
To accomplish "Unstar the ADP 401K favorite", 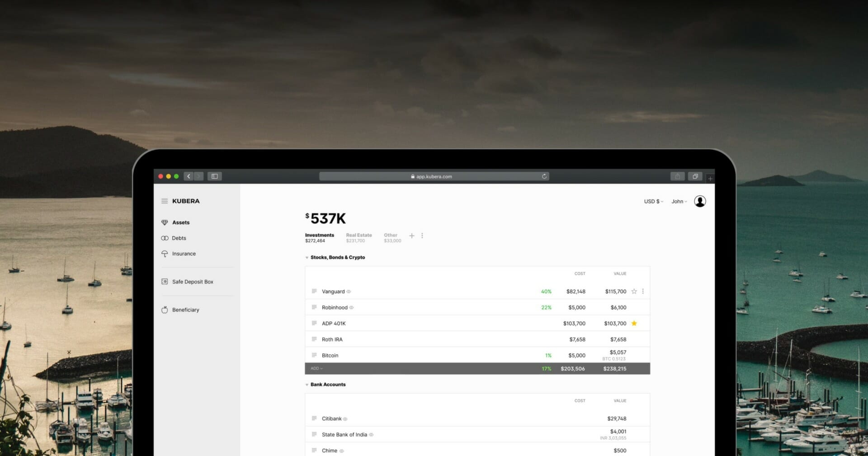I will [x=634, y=323].
